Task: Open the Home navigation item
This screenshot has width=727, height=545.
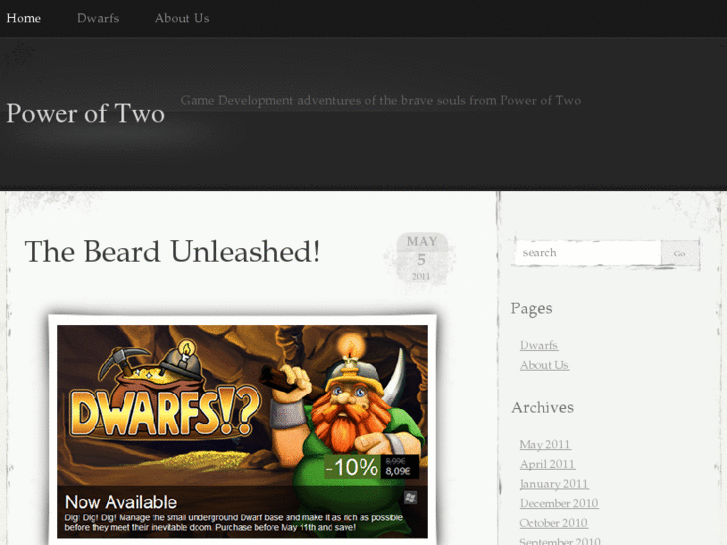Action: [24, 18]
